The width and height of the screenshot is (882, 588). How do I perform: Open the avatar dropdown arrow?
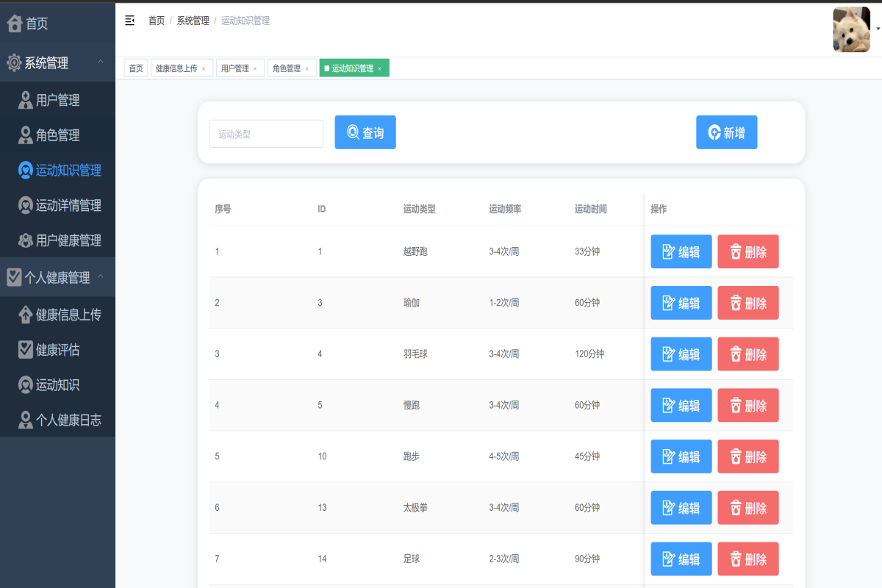tap(878, 27)
